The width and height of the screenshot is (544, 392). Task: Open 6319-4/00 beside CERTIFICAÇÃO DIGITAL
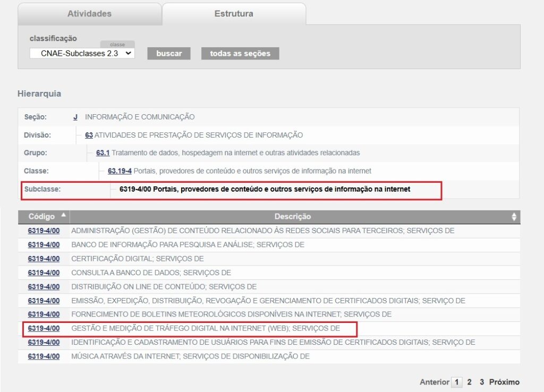(x=45, y=259)
